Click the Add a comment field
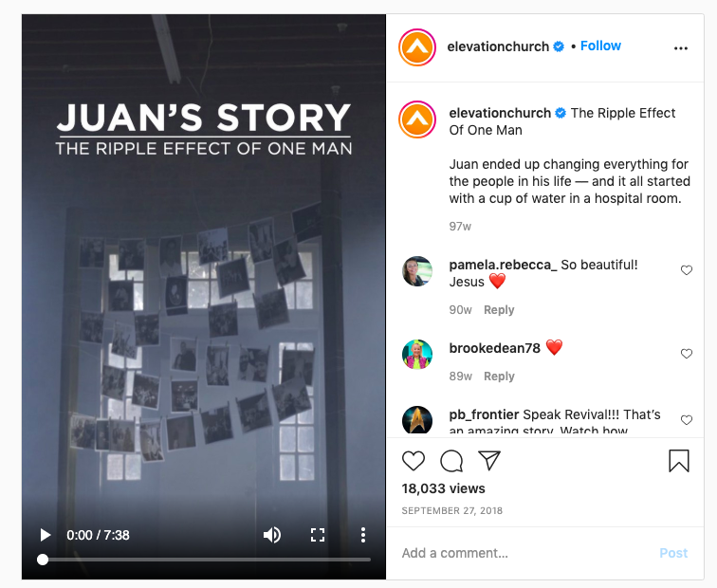This screenshot has width=717, height=588. (525, 553)
